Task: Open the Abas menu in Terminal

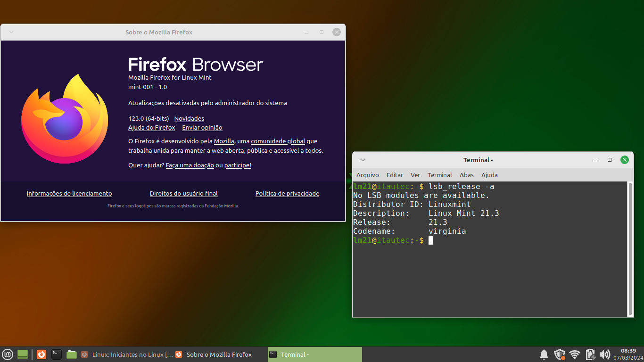Action: (x=467, y=175)
